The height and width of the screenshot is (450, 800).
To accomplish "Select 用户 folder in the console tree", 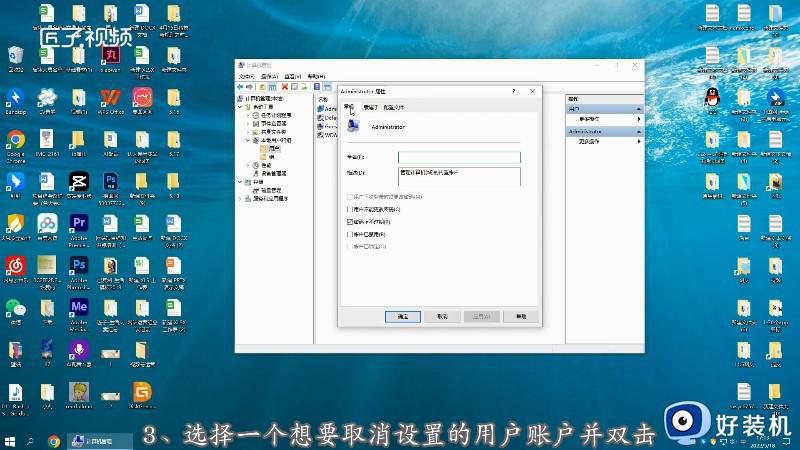I will 270,148.
